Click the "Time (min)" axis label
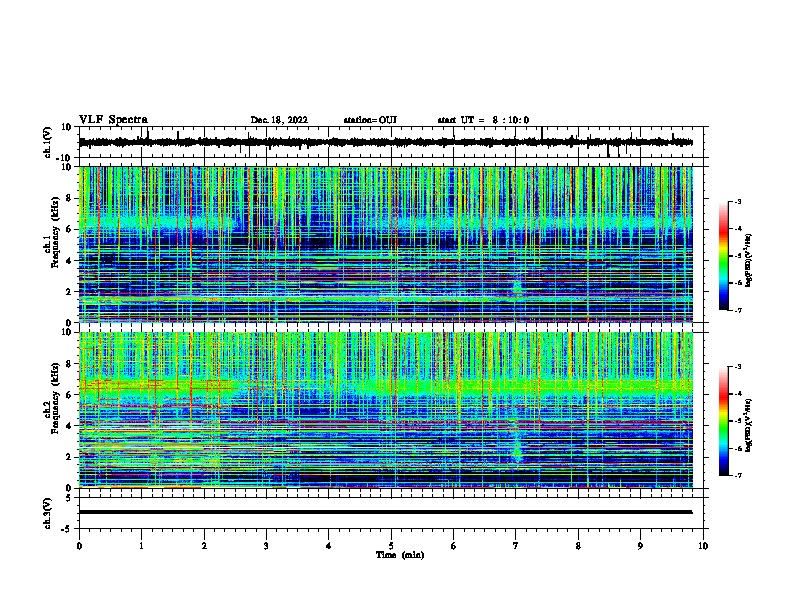The image size is (792, 612). [400, 555]
